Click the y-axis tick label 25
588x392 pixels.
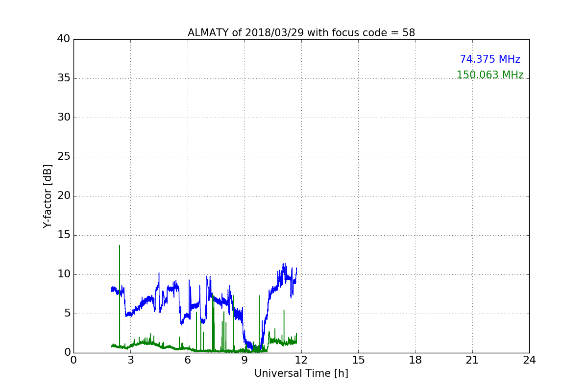(64, 157)
